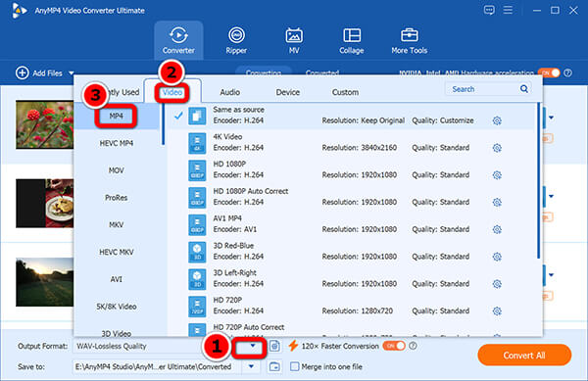Switch to the Device tab
588x381 pixels.
[x=287, y=92]
